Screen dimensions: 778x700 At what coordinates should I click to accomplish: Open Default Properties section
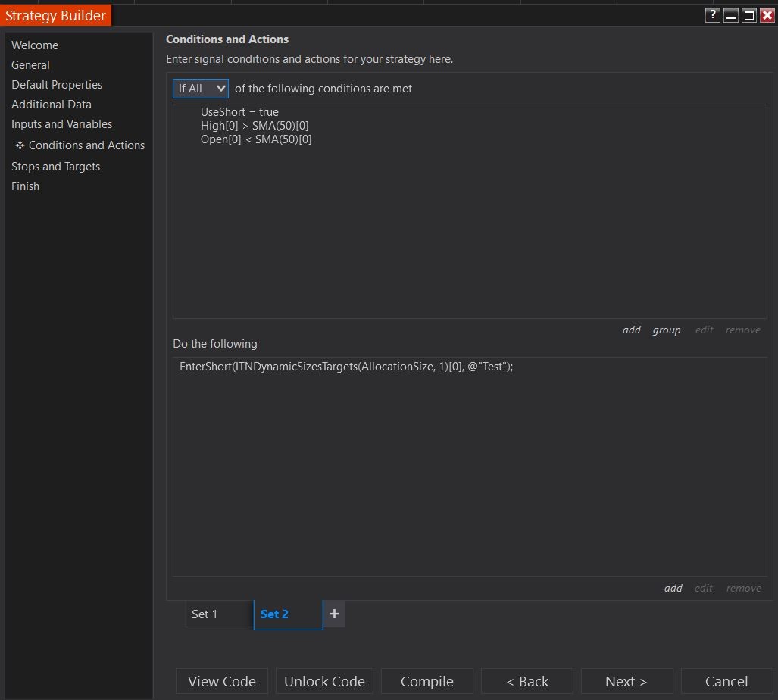click(x=57, y=85)
